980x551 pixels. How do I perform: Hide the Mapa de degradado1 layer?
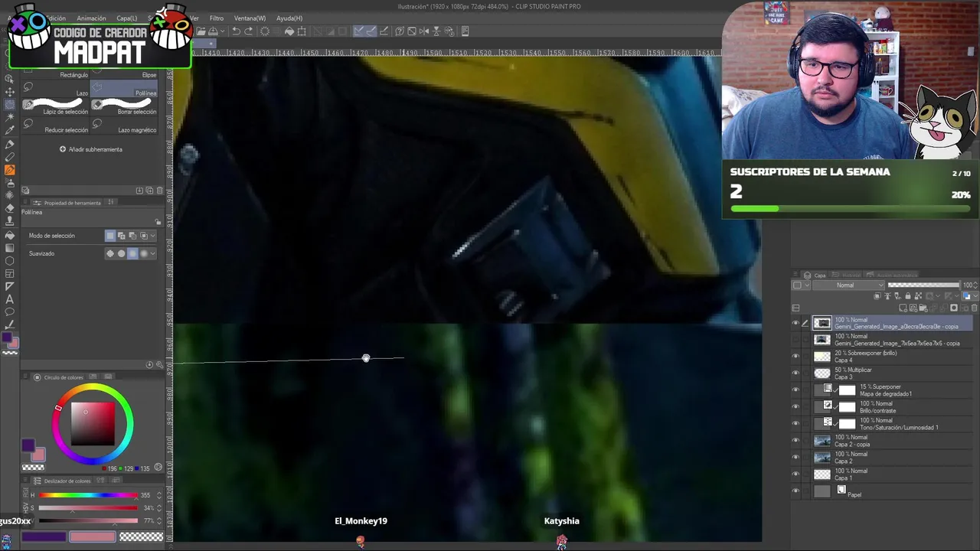795,390
